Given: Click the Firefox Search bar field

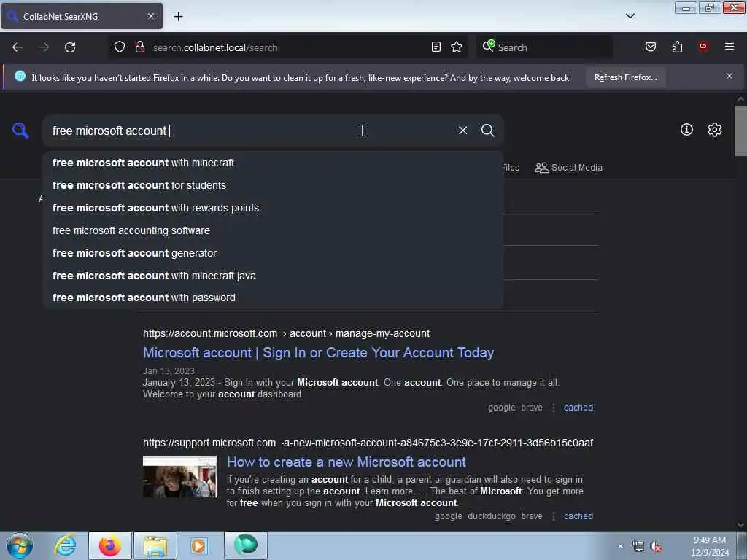Looking at the screenshot, I should 544,47.
